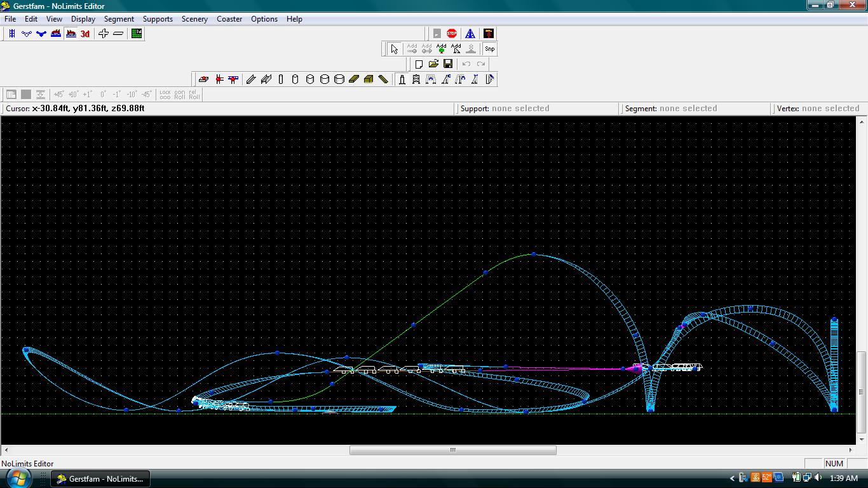Save the track with floppy disk icon
Viewport: 868px width, 488px height.
coord(448,64)
